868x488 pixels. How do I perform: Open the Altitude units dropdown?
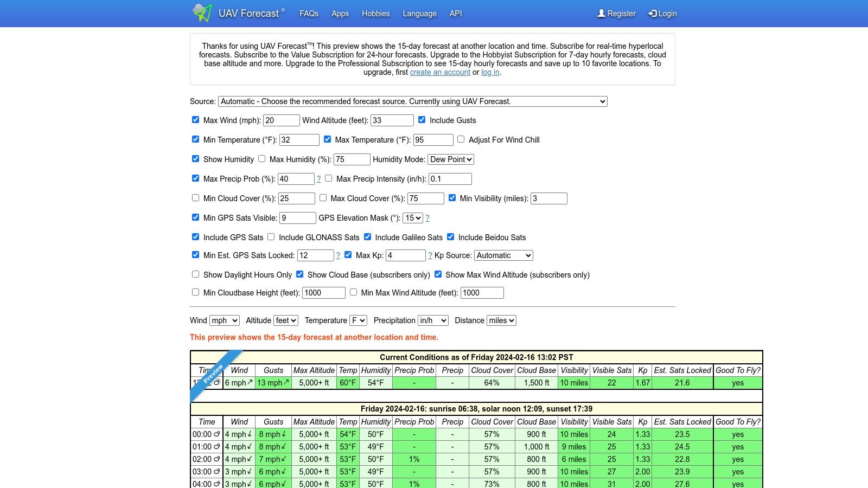(286, 320)
